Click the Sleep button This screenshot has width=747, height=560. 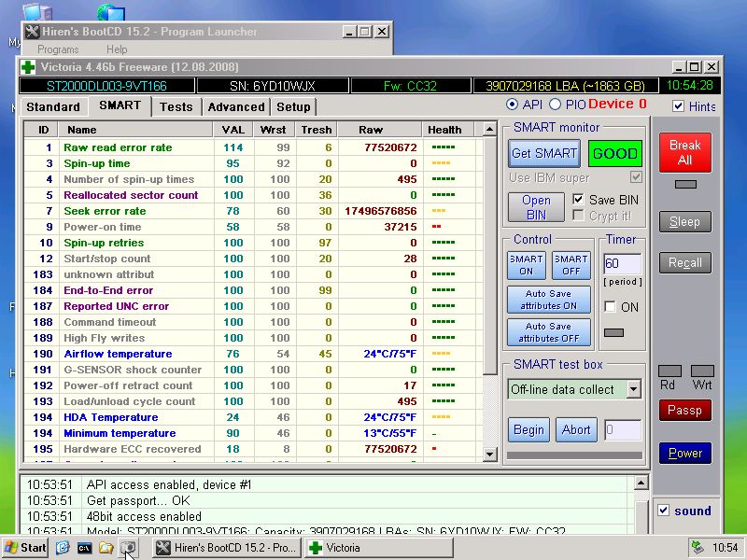685,222
